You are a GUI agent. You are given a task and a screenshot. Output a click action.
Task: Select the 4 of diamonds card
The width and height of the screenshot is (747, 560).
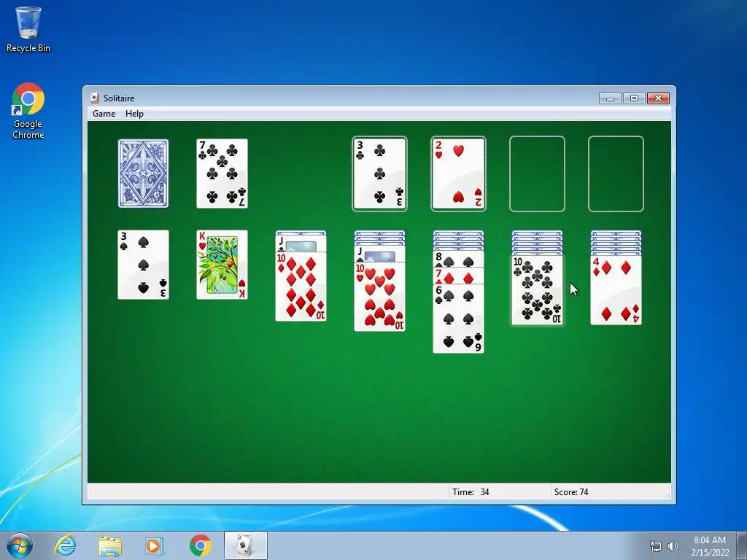(616, 290)
